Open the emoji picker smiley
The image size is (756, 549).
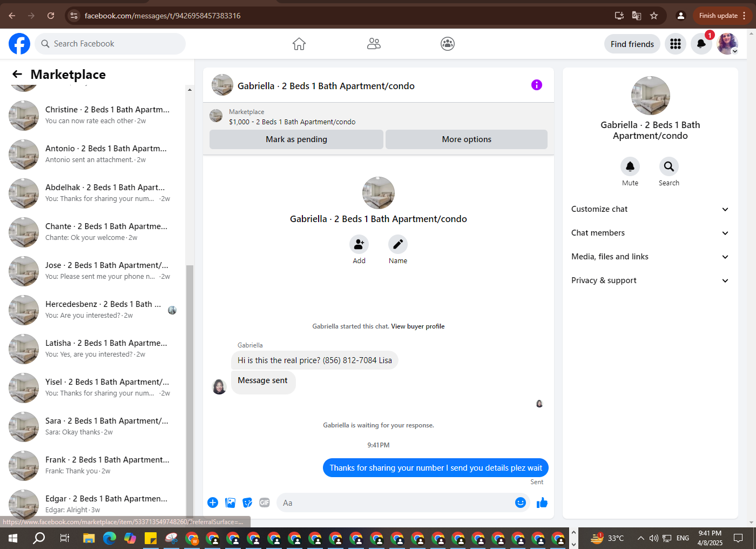[521, 503]
